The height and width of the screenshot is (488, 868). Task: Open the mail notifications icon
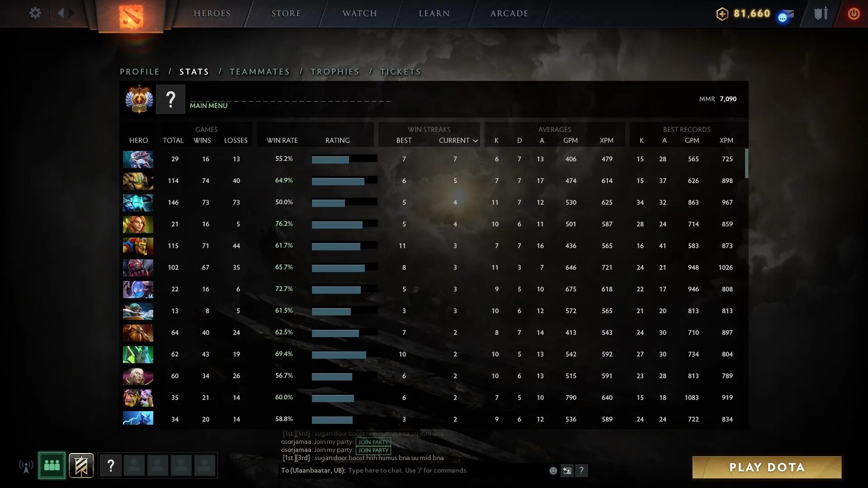point(787,15)
